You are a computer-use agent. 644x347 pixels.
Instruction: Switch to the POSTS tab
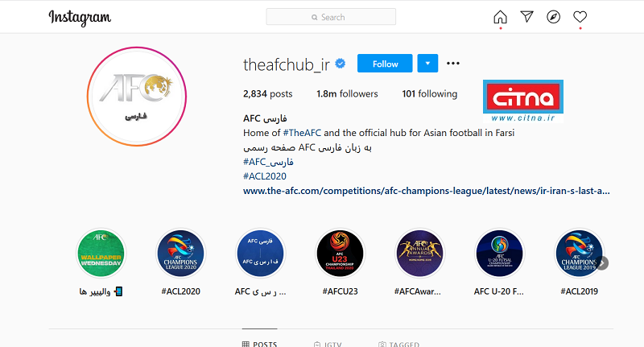point(259,343)
